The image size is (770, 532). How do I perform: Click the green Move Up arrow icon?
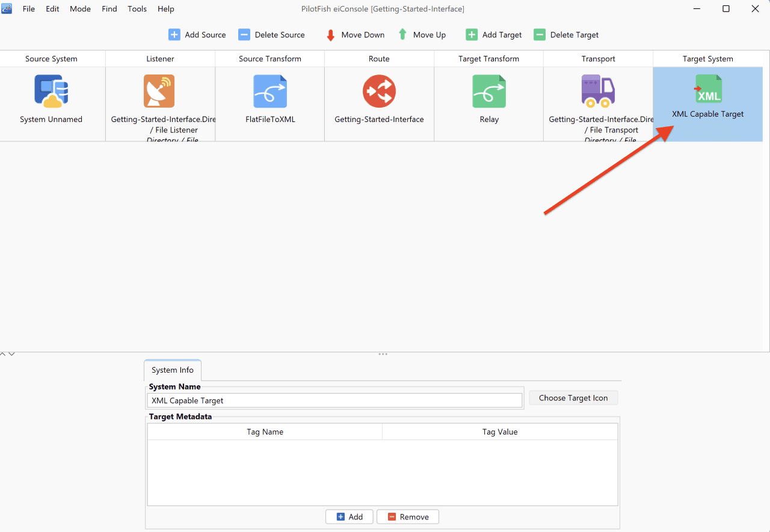(402, 35)
